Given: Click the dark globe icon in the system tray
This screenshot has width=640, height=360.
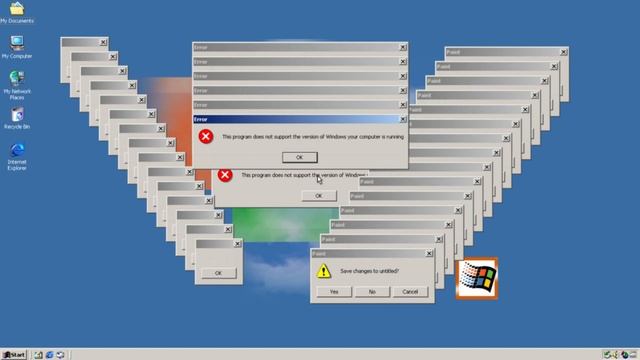Looking at the screenshot, I should click(624, 355).
